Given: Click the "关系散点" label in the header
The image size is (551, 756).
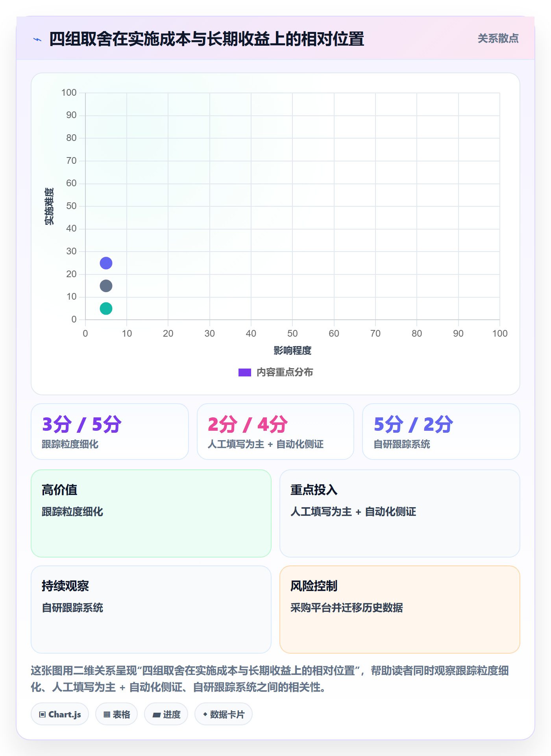Looking at the screenshot, I should (498, 39).
